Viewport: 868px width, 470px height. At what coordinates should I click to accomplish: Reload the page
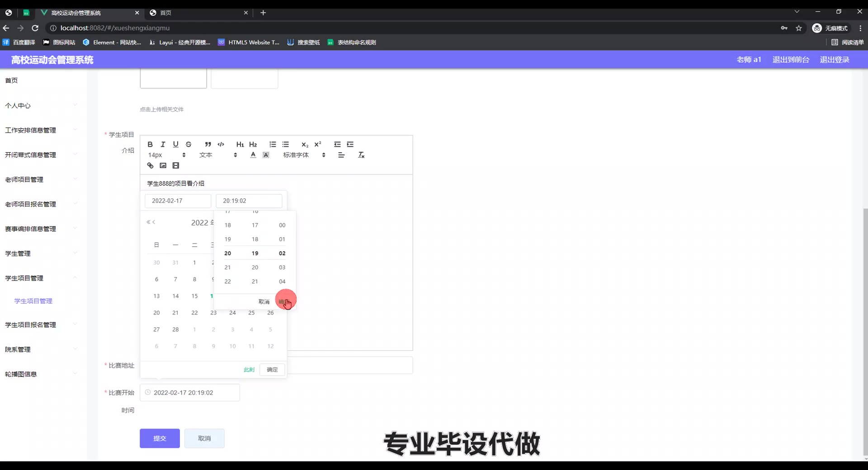coord(35,28)
